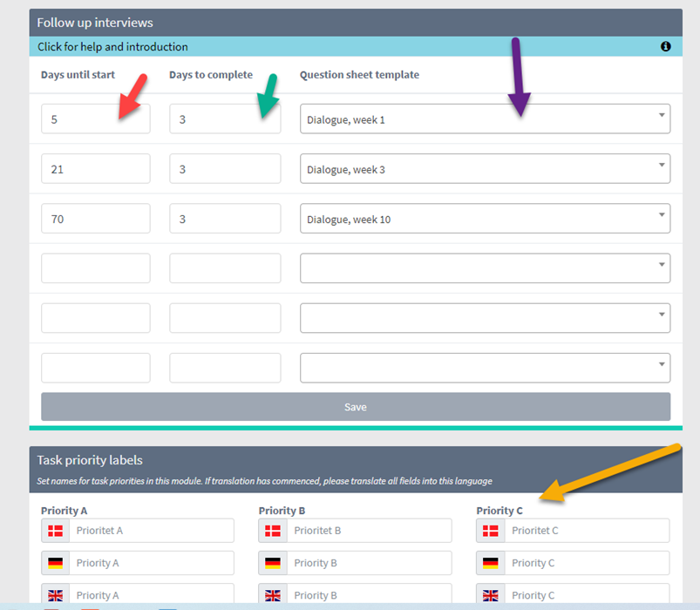Select the days until start field containing 5
700x610 pixels.
pyautogui.click(x=95, y=119)
